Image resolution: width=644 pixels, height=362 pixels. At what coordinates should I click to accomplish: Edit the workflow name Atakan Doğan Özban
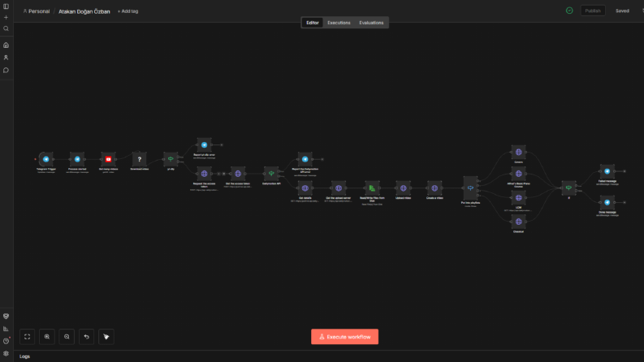coord(84,11)
